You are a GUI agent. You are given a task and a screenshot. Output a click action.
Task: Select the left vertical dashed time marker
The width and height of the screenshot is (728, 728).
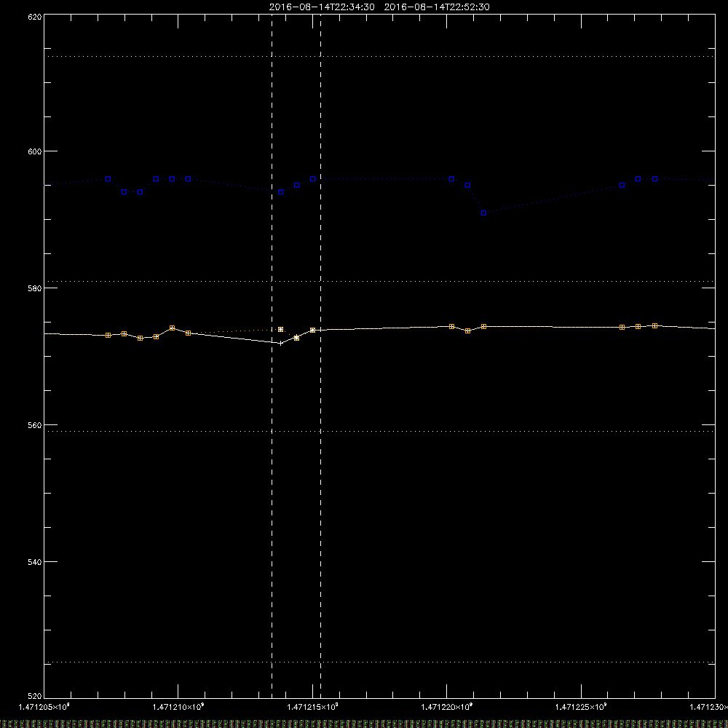pyautogui.click(x=272, y=356)
